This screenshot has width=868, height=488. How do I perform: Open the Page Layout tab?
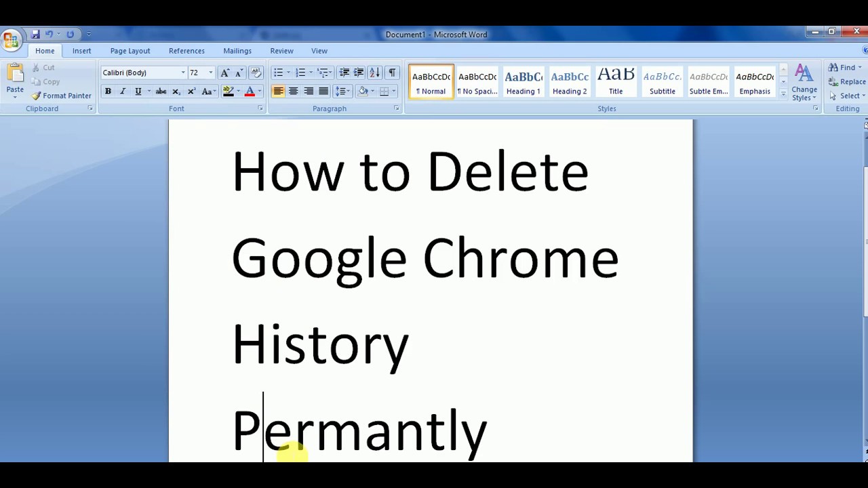point(130,51)
